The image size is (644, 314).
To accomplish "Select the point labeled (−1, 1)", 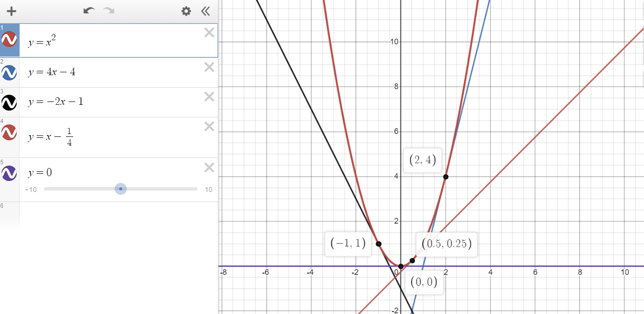I will pyautogui.click(x=378, y=244).
